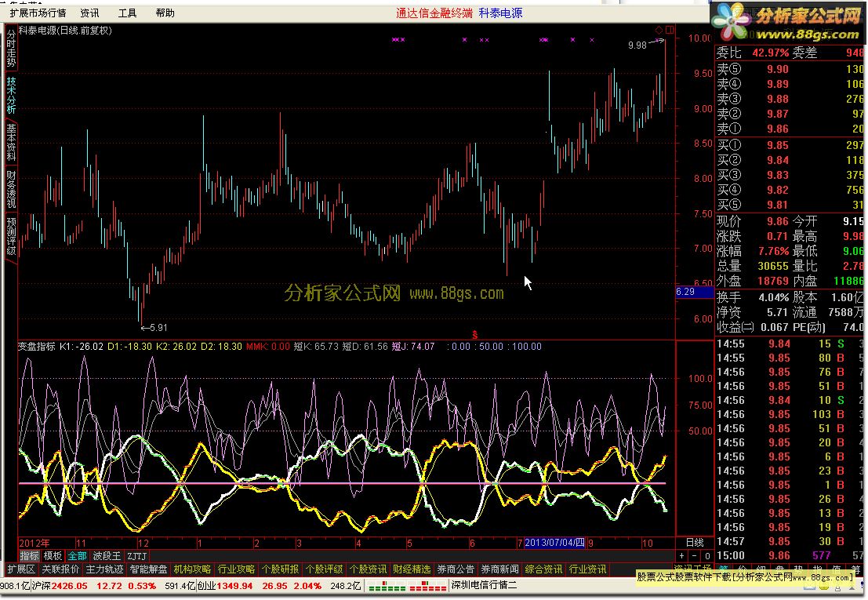Open the 券商新闻 tab
The width and height of the screenshot is (868, 600).
[x=499, y=569]
